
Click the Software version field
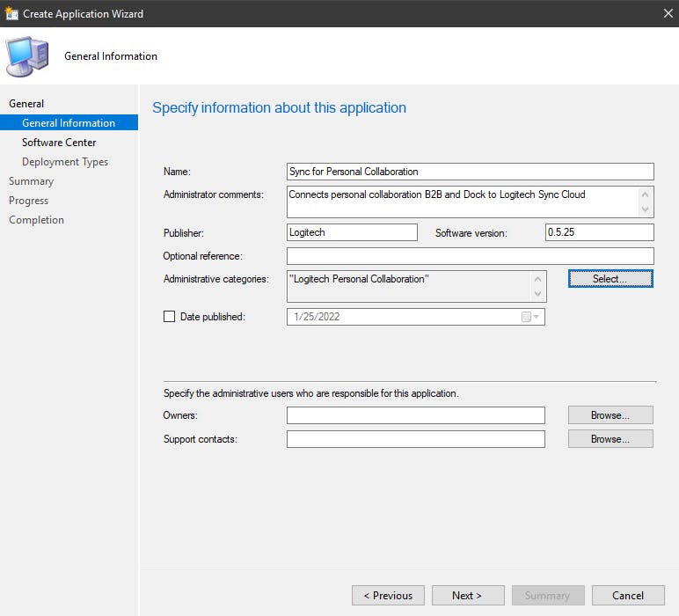(x=600, y=232)
